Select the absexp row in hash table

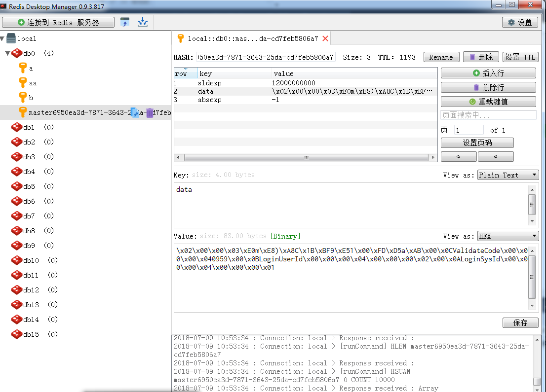coord(306,100)
